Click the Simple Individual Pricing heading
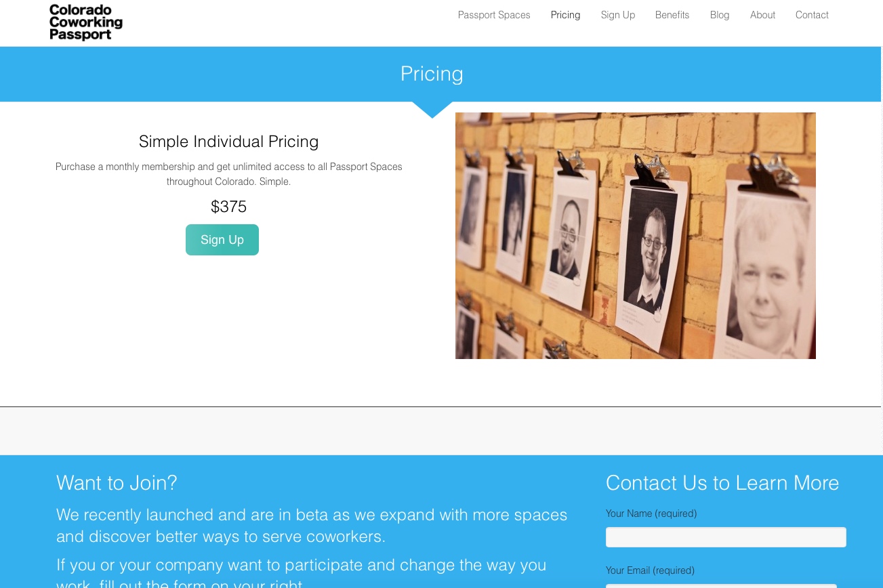Screen dimensions: 883x588 (x=229, y=142)
